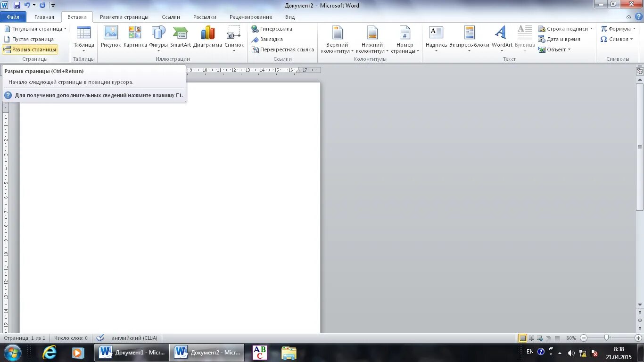Insert a picture via Рисунок icon

click(x=111, y=37)
